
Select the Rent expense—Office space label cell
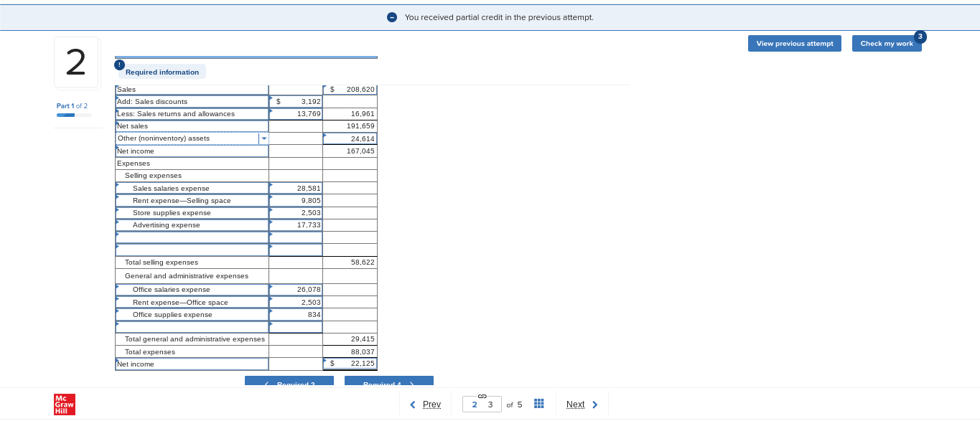[192, 303]
